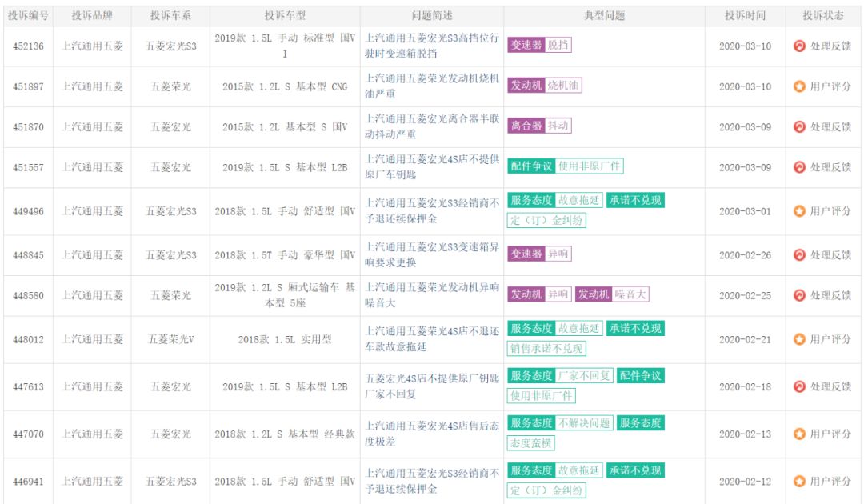864x504 pixels.
Task: Open complaint number 448012
Action: pyautogui.click(x=28, y=339)
